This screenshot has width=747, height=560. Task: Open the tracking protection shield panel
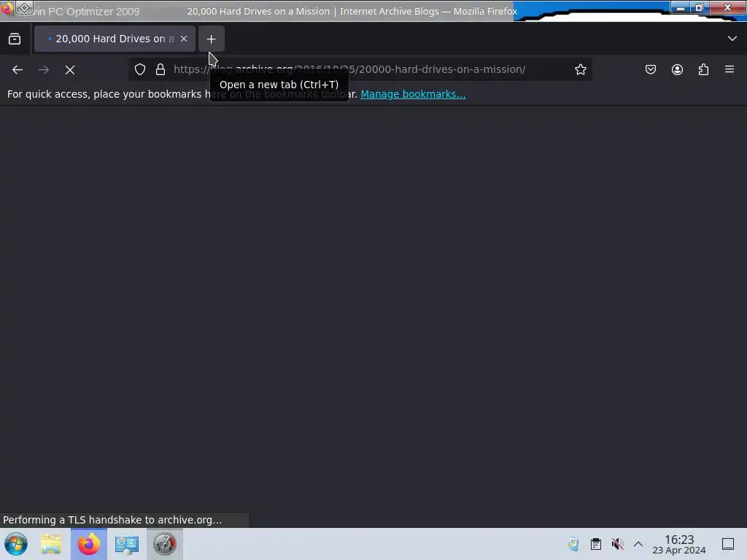pos(140,69)
